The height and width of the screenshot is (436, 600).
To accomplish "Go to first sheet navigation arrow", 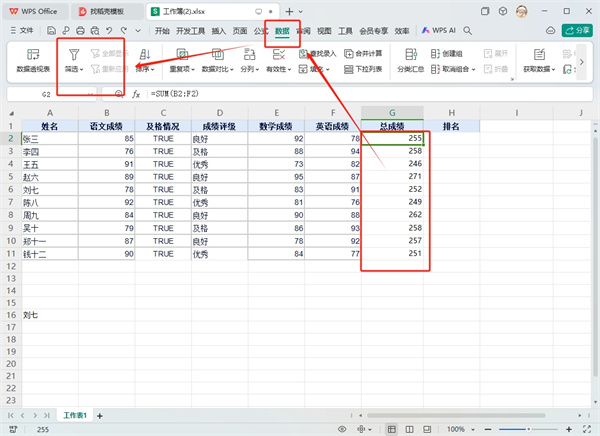I will click(11, 416).
